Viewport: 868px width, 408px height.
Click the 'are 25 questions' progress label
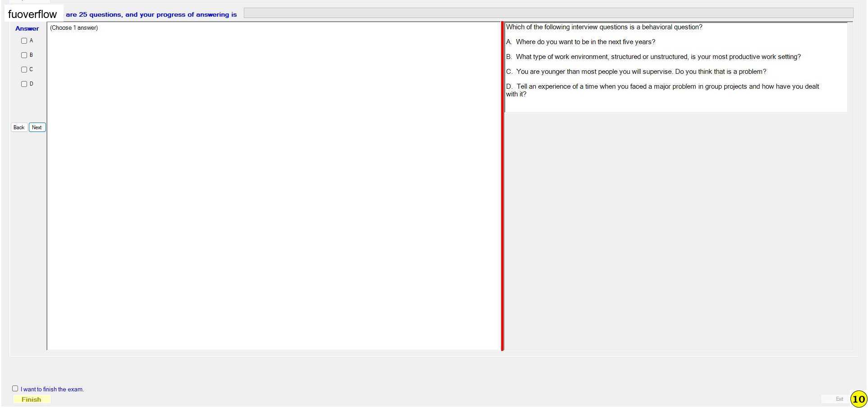pos(151,14)
